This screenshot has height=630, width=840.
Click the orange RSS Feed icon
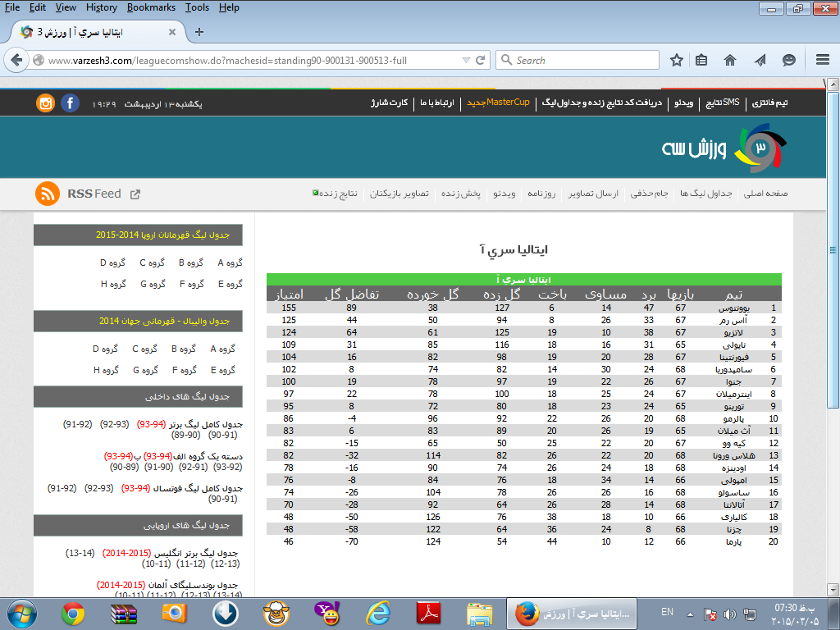[x=47, y=194]
